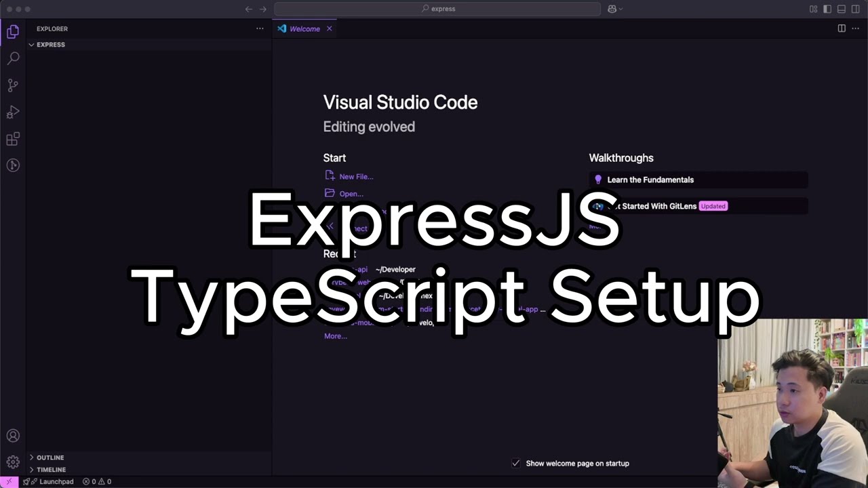Image resolution: width=868 pixels, height=488 pixels.
Task: Go forward with the title bar arrow
Action: tap(263, 9)
